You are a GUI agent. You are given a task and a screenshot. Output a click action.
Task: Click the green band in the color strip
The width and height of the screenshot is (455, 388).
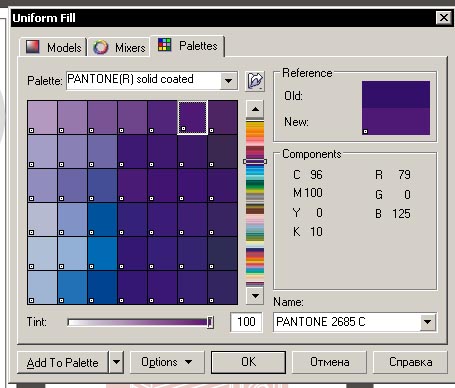point(255,186)
